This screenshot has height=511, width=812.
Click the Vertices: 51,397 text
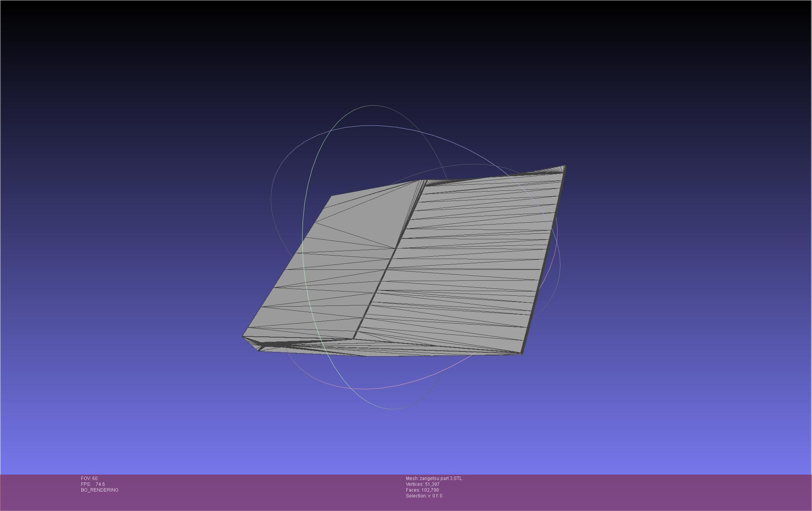423,484
